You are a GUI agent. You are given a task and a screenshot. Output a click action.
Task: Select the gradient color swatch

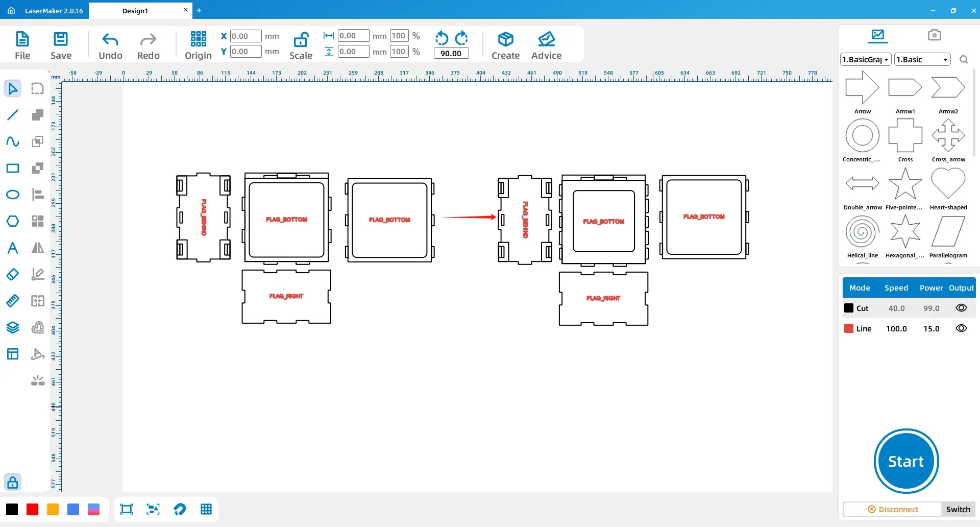click(x=93, y=509)
